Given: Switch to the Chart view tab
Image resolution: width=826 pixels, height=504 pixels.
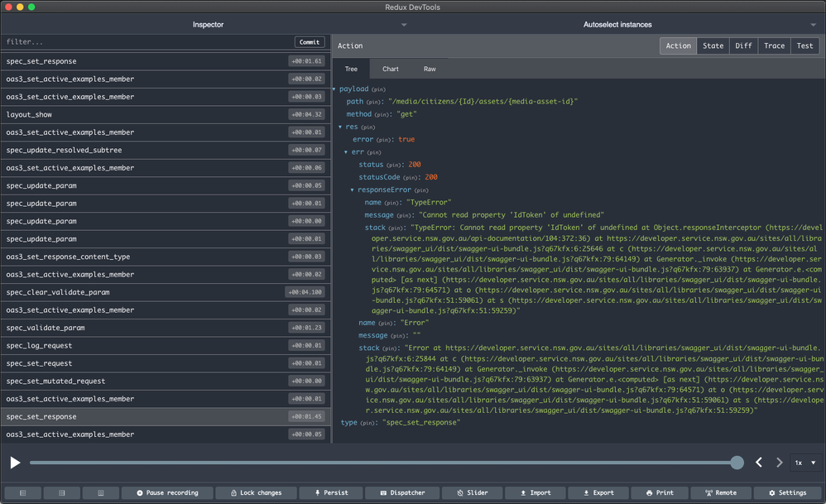Looking at the screenshot, I should (390, 69).
